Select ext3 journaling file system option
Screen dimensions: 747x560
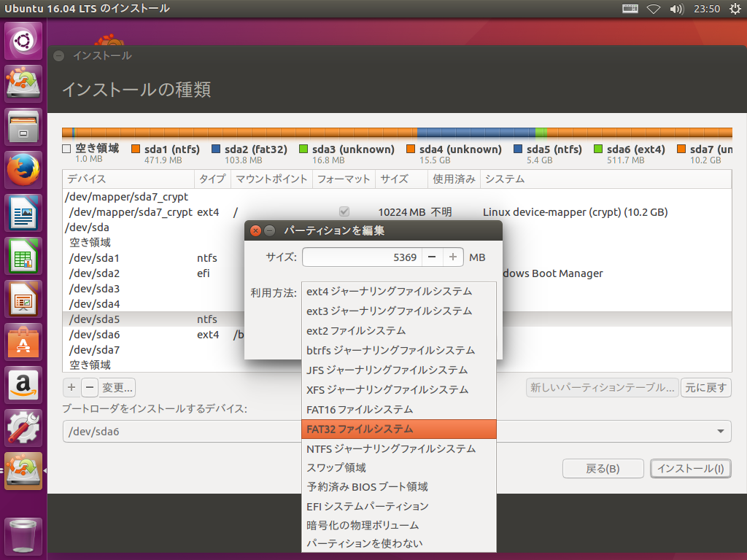pos(399,311)
